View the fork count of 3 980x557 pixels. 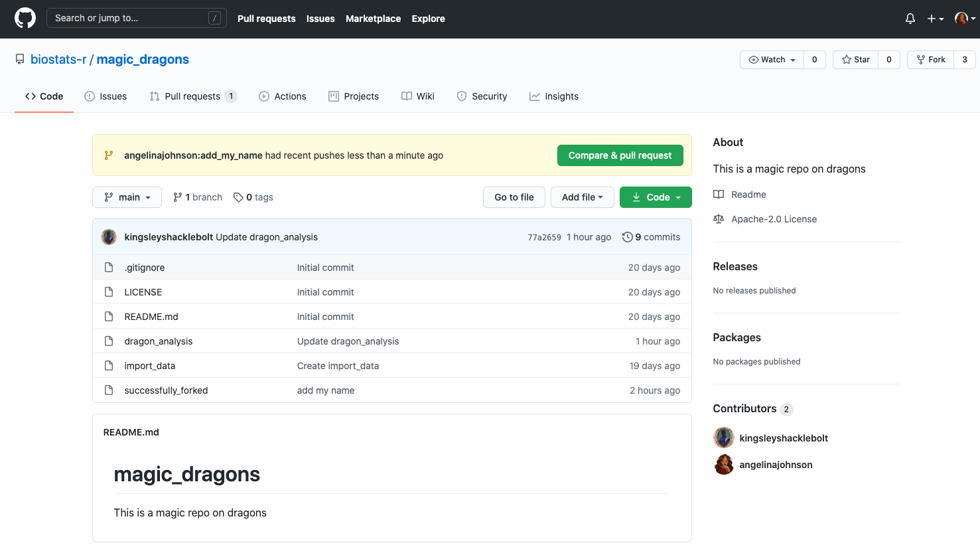(x=965, y=60)
